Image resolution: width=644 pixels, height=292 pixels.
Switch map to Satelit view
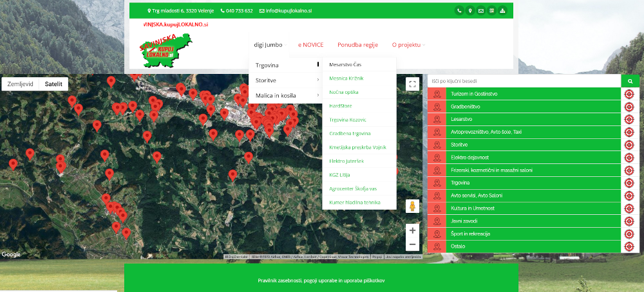54,84
